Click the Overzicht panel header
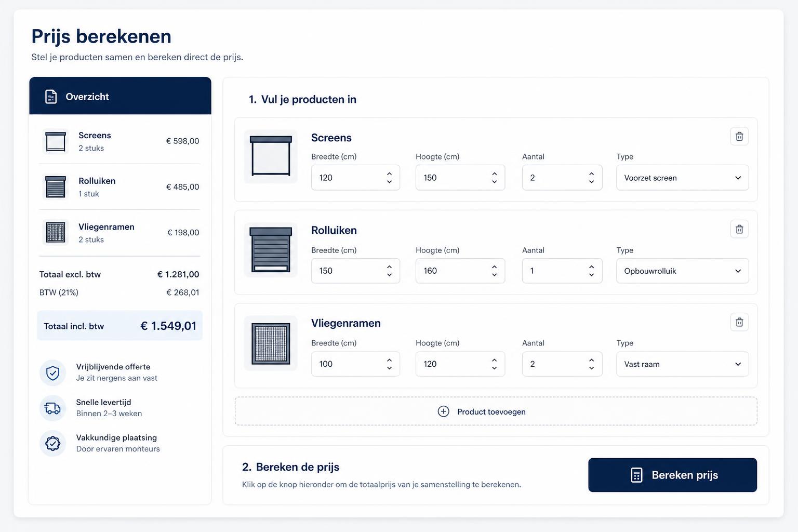The height and width of the screenshot is (532, 798). click(x=120, y=96)
